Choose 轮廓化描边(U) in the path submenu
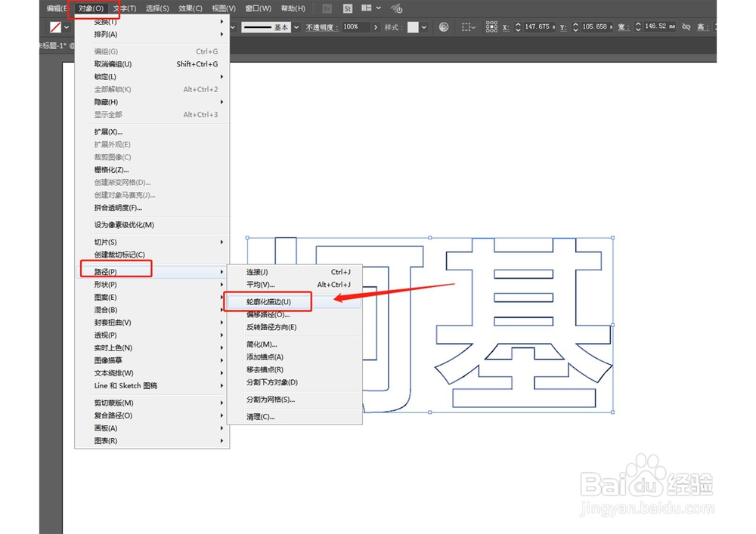This screenshot has height=534, width=756. [295, 302]
